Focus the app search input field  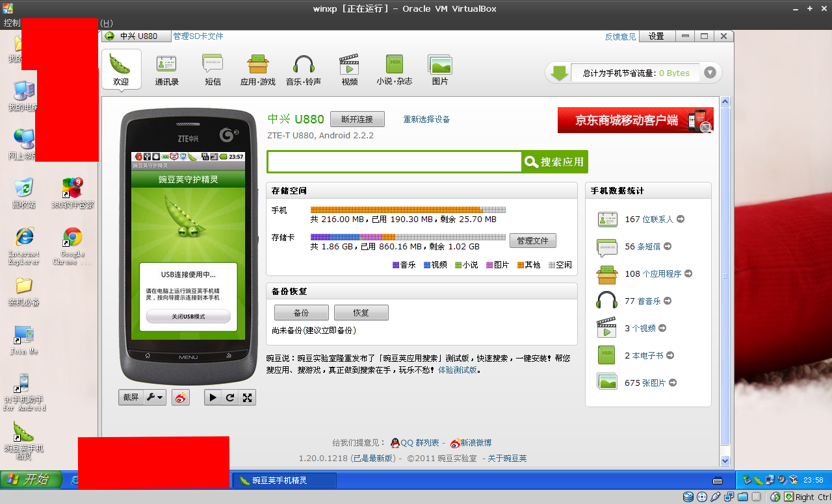point(395,162)
